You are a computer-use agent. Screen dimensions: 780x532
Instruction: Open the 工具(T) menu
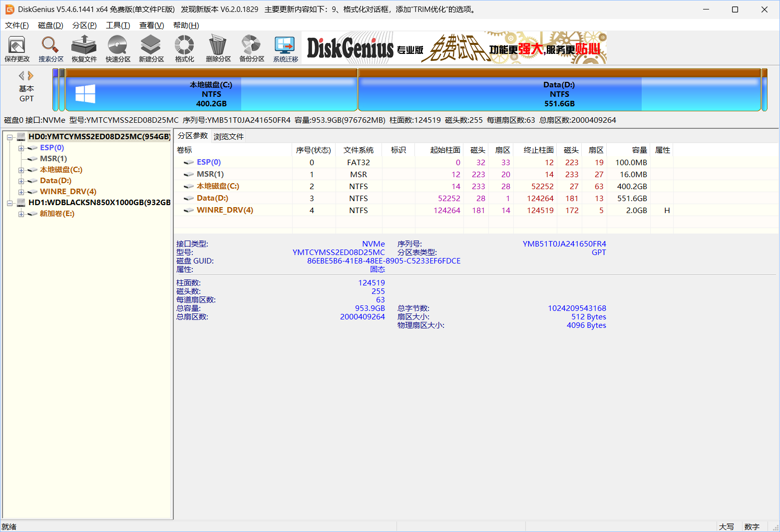coord(118,25)
